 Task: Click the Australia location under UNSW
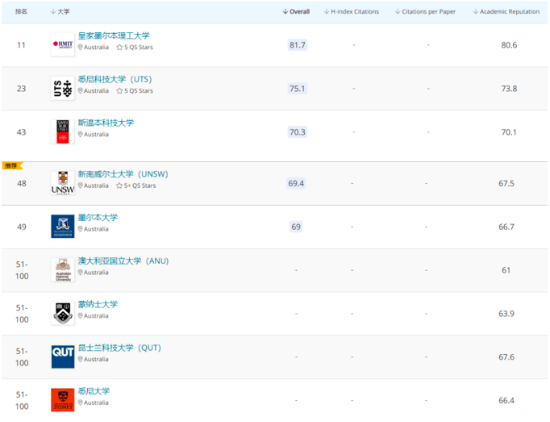tap(93, 186)
